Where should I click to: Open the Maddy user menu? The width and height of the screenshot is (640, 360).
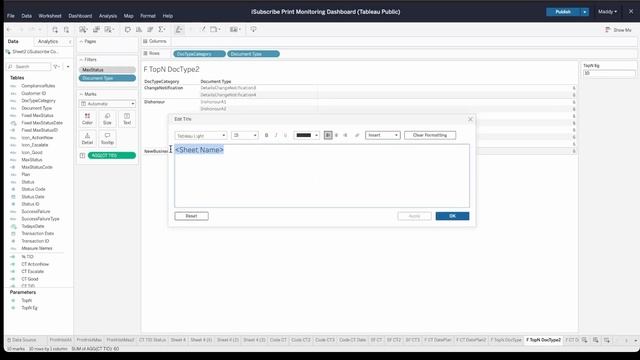click(x=607, y=12)
